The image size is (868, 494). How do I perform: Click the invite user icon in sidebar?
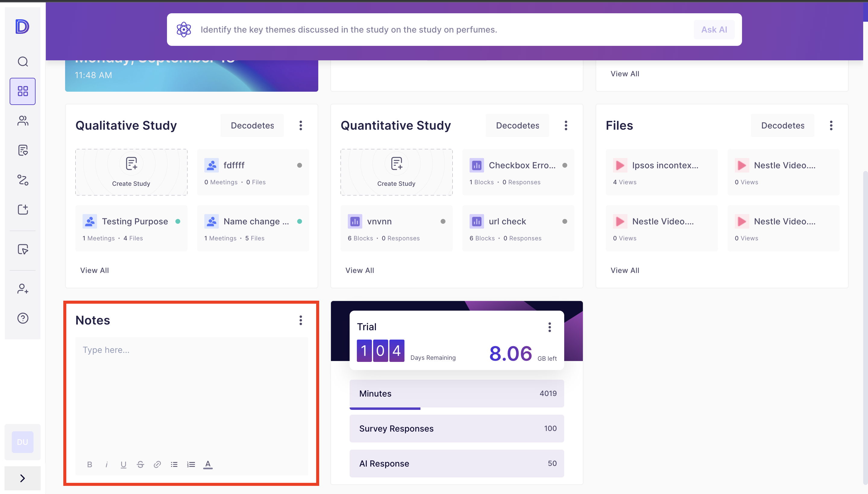click(23, 289)
